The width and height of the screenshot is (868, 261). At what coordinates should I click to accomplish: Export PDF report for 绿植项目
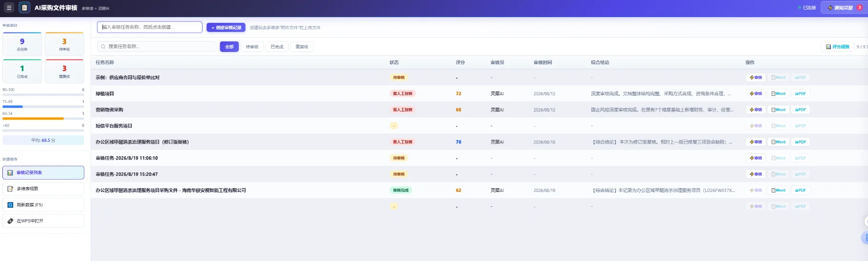800,94
